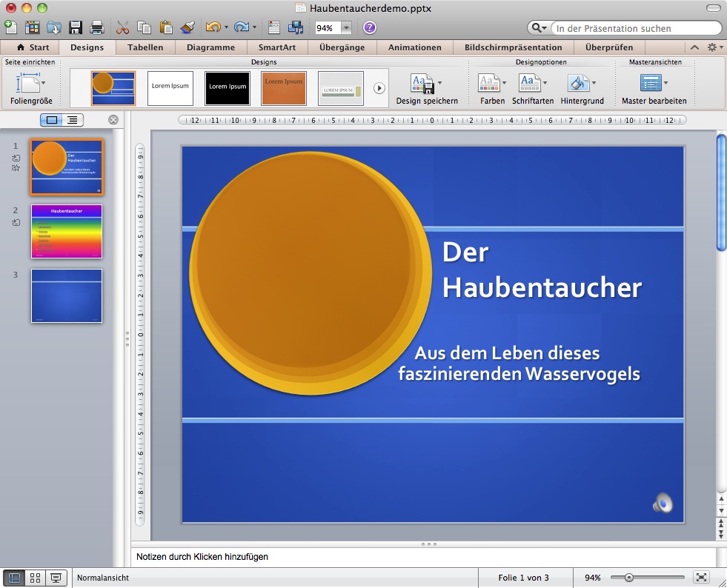Toggle outline view in the slide pane
This screenshot has width=727, height=588.
(x=73, y=120)
